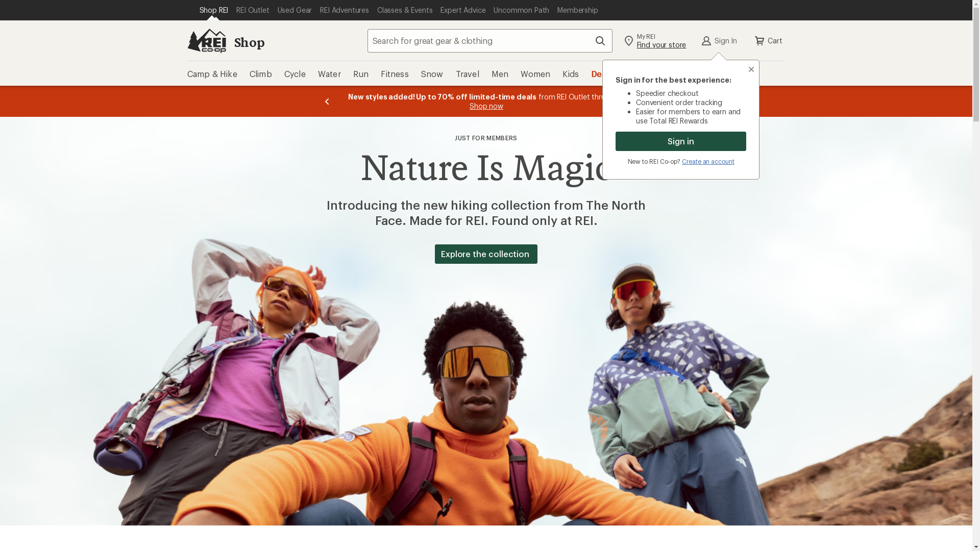Screen dimensions: 980x551
Task: Open Fitness category menu
Action: (395, 74)
